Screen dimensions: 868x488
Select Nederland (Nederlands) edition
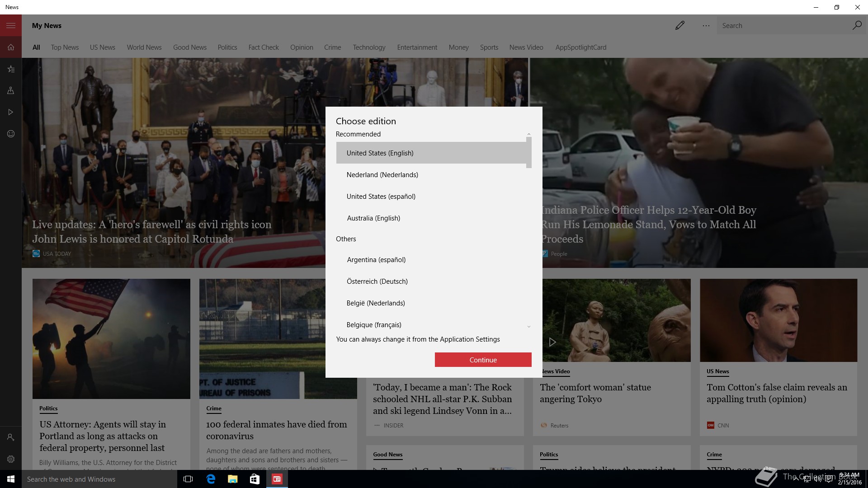431,174
